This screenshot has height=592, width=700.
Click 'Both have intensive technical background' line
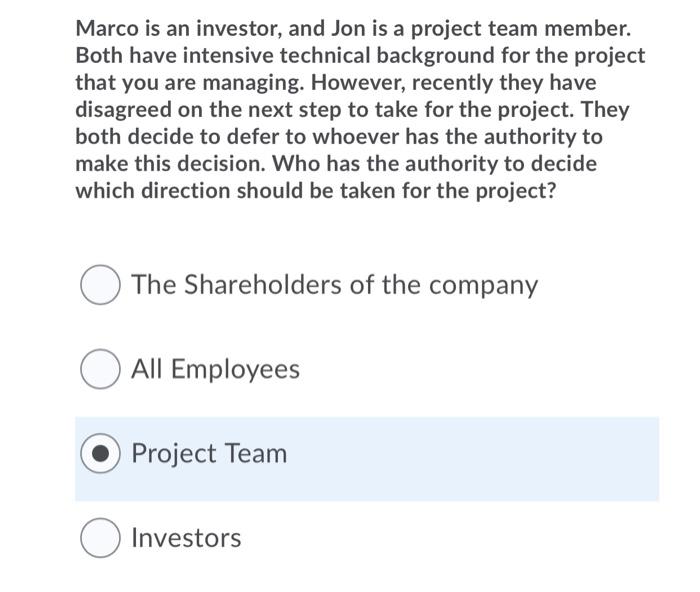pos(360,56)
